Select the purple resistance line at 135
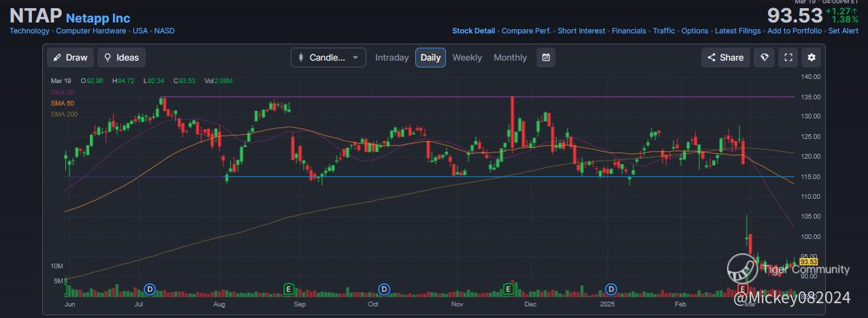The height and width of the screenshot is (318, 868). [477, 97]
